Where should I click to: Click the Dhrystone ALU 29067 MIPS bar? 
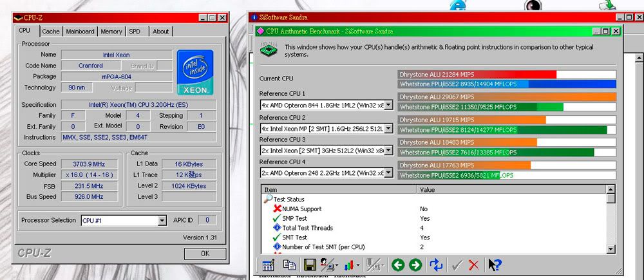(x=507, y=97)
